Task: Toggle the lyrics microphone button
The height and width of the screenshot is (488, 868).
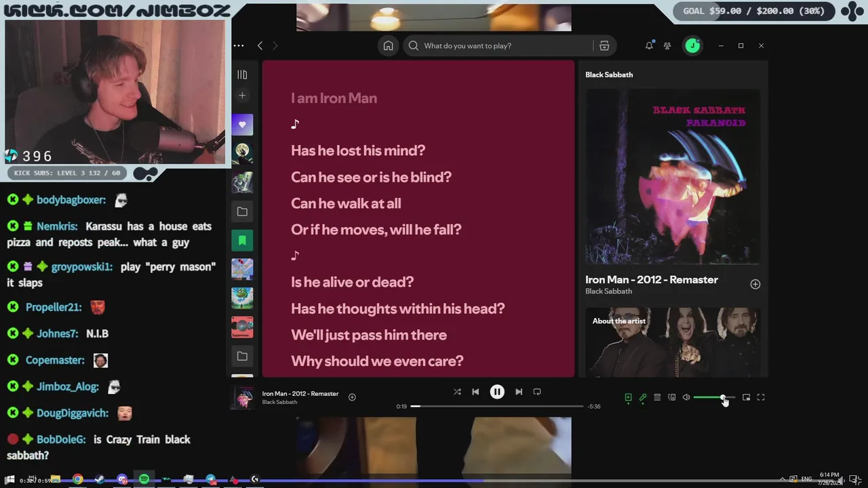Action: pos(643,398)
